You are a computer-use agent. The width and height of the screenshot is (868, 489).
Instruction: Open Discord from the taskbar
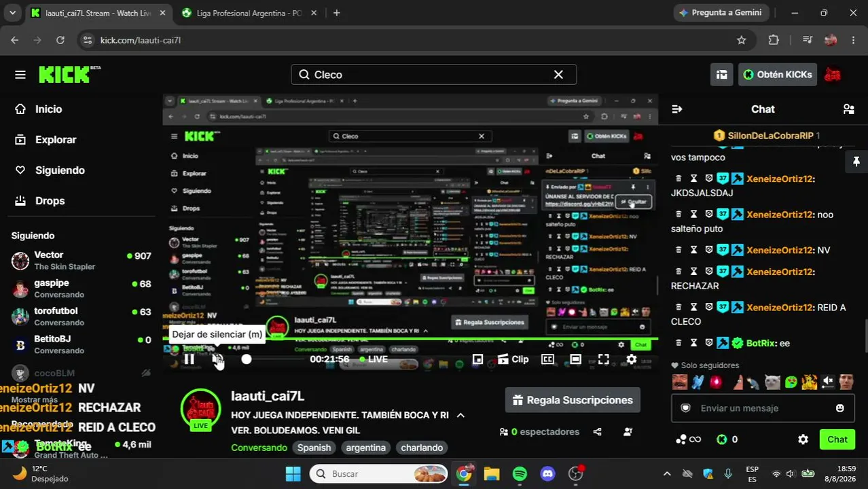[x=547, y=473]
